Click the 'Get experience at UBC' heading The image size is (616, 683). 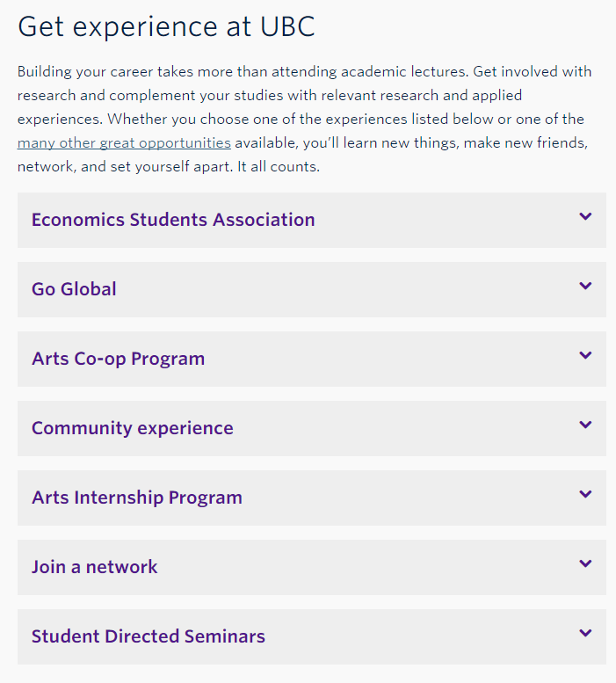point(166,26)
